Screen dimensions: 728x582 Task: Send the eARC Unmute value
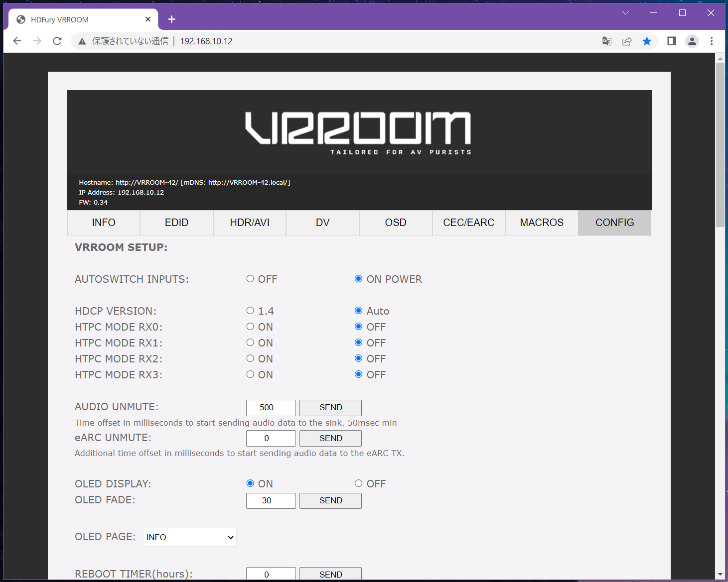point(330,439)
